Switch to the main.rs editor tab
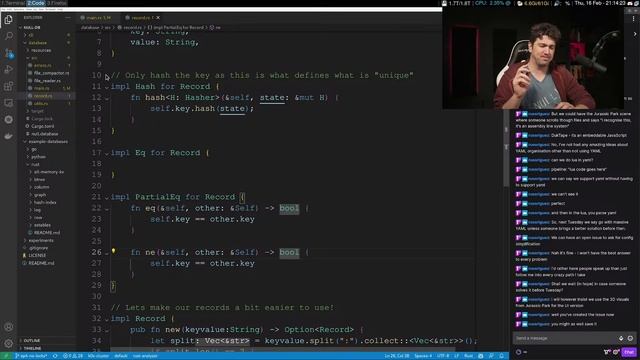The height and width of the screenshot is (360, 640). click(x=98, y=18)
